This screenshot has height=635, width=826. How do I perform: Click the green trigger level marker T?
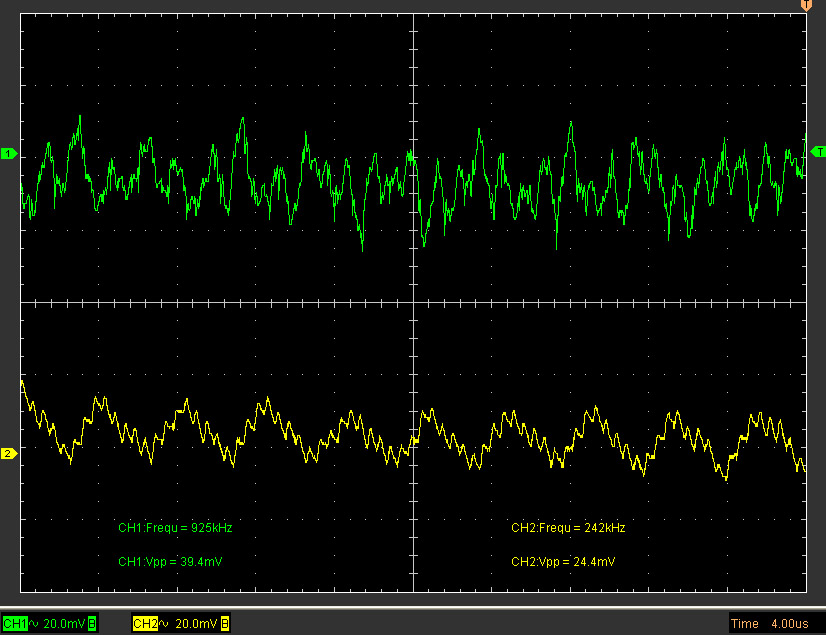tap(818, 152)
